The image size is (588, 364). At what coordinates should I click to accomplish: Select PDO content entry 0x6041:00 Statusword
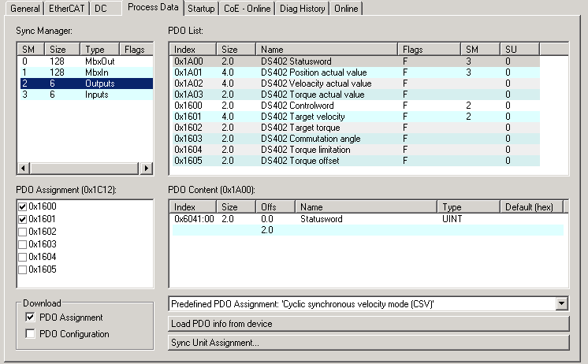[368, 219]
